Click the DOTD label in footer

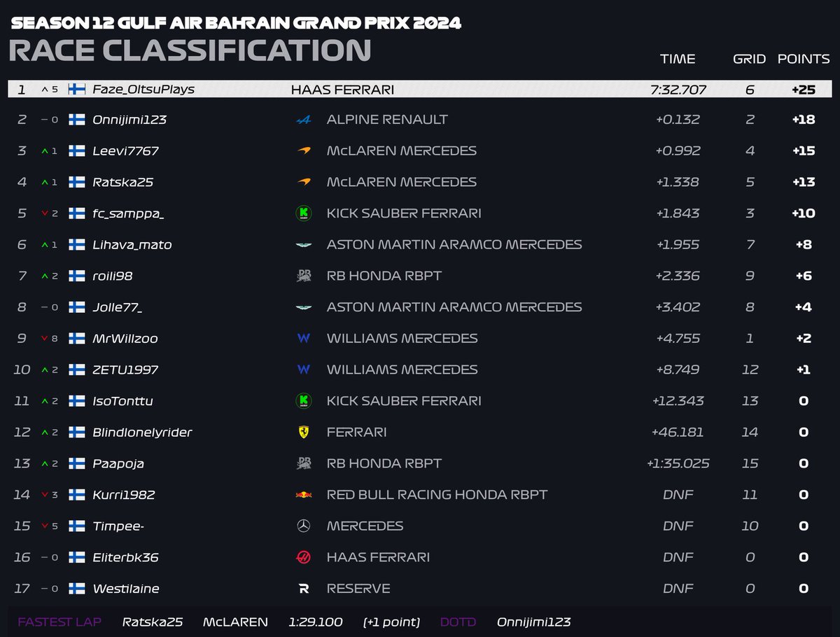(458, 622)
